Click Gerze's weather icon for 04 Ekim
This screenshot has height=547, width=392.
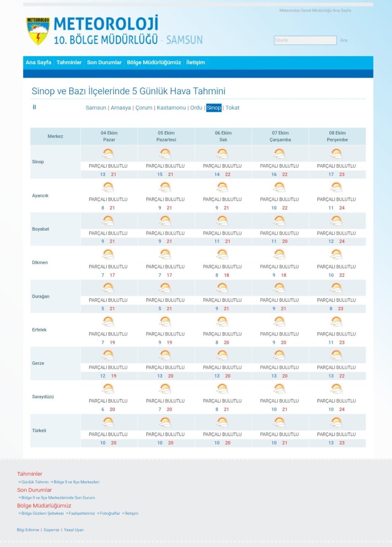108,355
